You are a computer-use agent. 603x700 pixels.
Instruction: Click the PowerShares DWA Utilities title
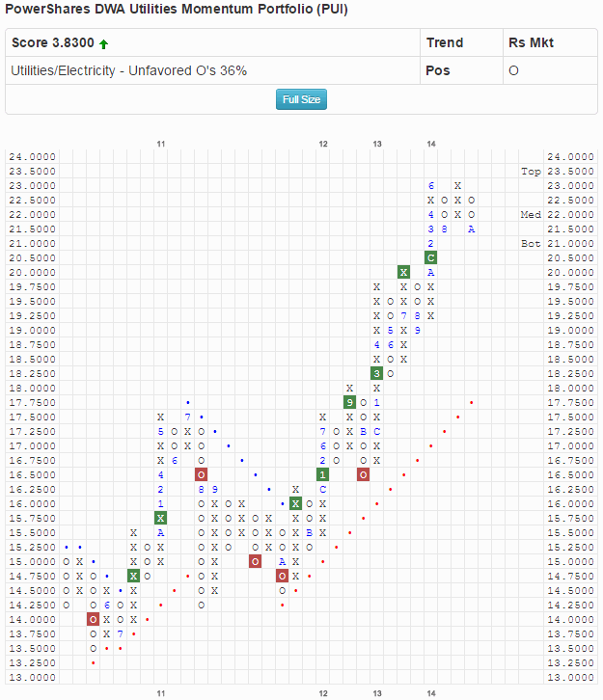(177, 10)
